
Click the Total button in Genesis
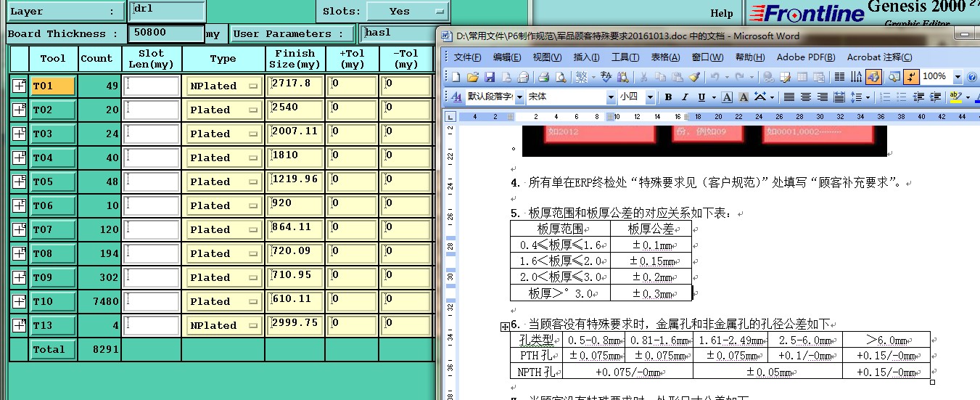coord(52,349)
